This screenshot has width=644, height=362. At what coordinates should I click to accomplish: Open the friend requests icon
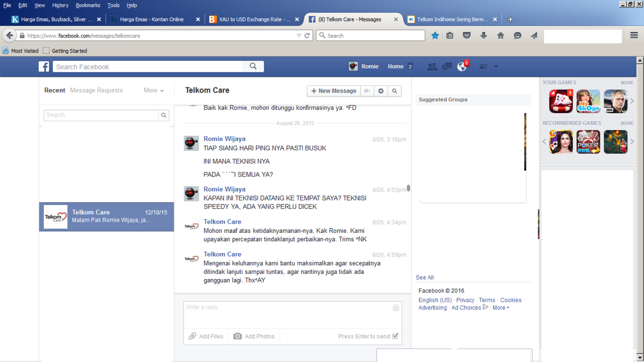click(x=432, y=66)
